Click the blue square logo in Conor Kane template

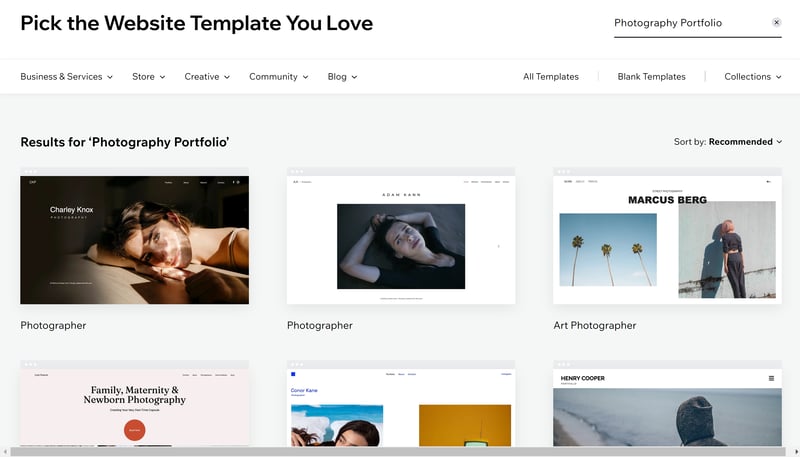(293, 374)
